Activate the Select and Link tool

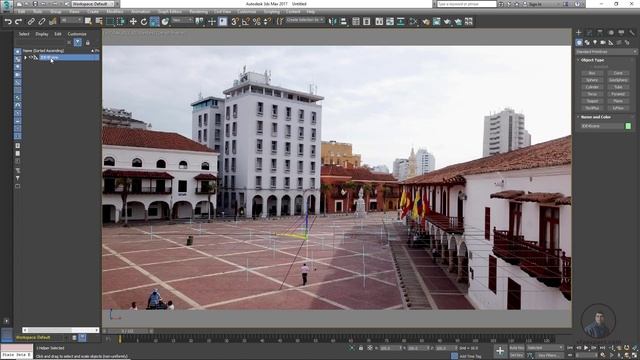tap(31, 22)
